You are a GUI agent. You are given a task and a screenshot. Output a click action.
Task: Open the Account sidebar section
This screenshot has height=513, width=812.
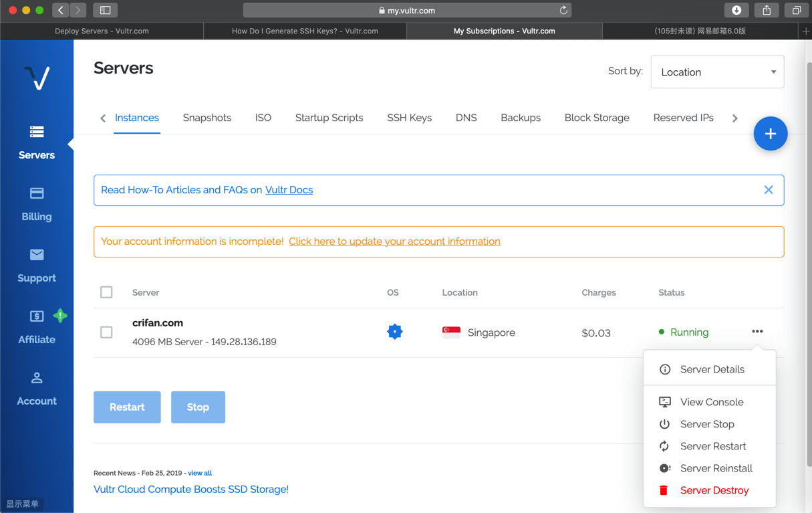pyautogui.click(x=37, y=389)
